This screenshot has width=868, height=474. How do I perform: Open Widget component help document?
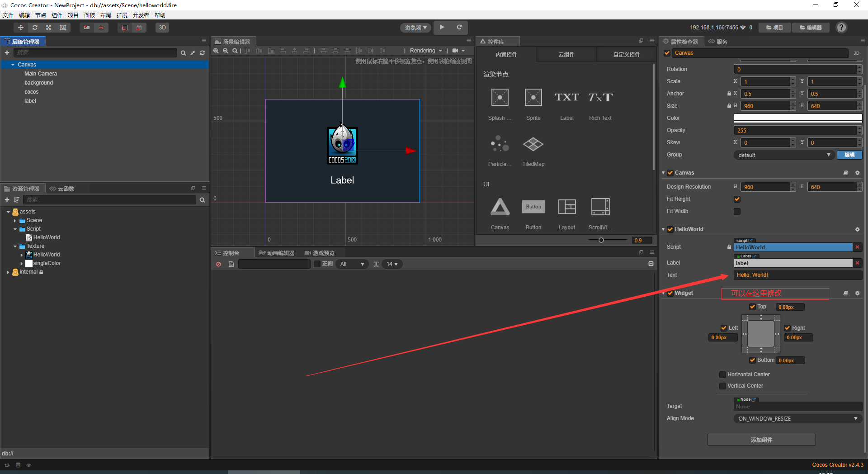[x=845, y=293]
